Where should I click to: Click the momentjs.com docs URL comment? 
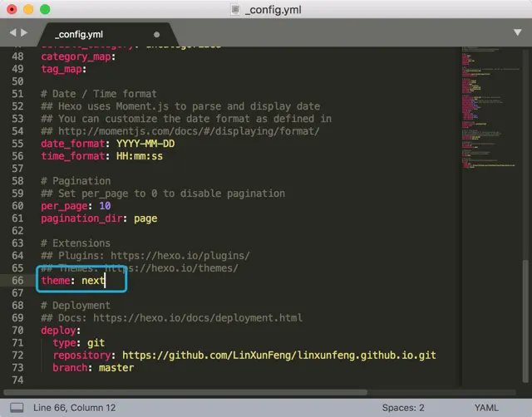tap(180, 131)
